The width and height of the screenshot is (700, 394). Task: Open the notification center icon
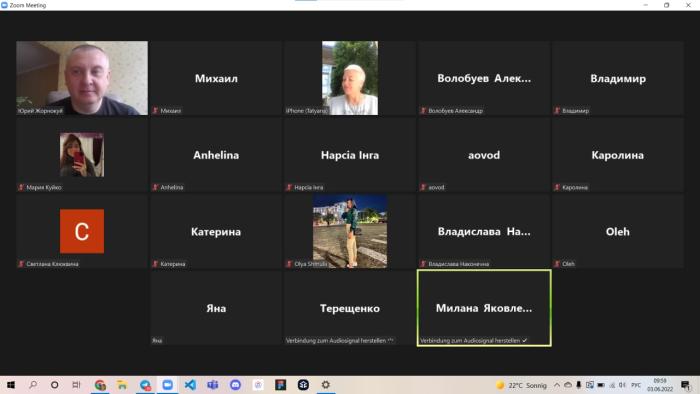click(x=686, y=385)
